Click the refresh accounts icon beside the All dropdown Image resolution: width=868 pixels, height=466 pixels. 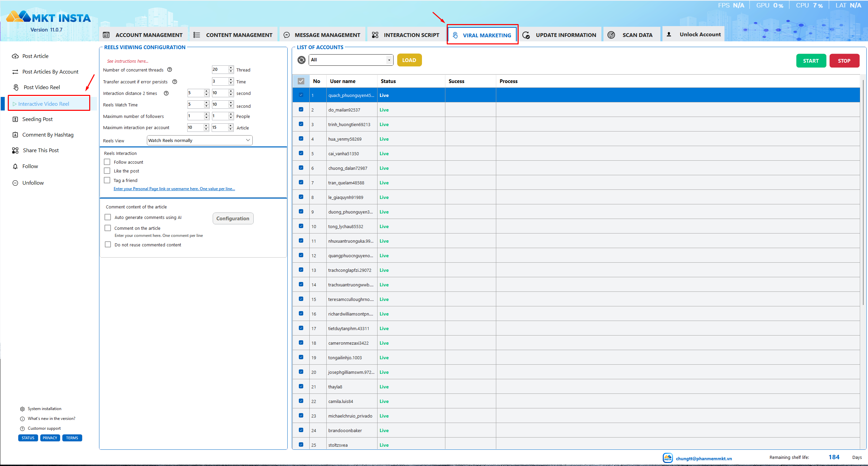pyautogui.click(x=301, y=60)
